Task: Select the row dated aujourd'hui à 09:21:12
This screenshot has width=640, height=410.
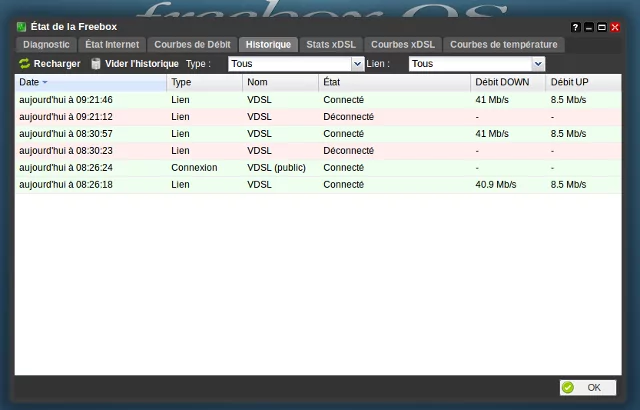Action: click(x=318, y=117)
